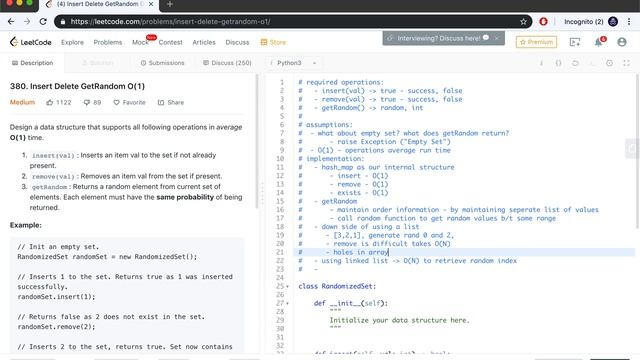Screen dimensions: 640x360
Task: Click the 'insert(val)' code term in description
Action: [53, 156]
